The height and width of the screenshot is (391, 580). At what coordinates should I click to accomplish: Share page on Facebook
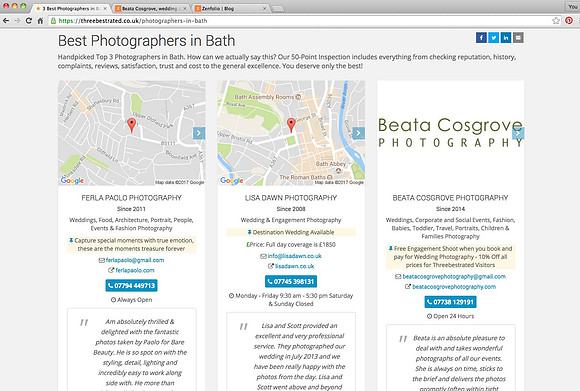tap(481, 38)
